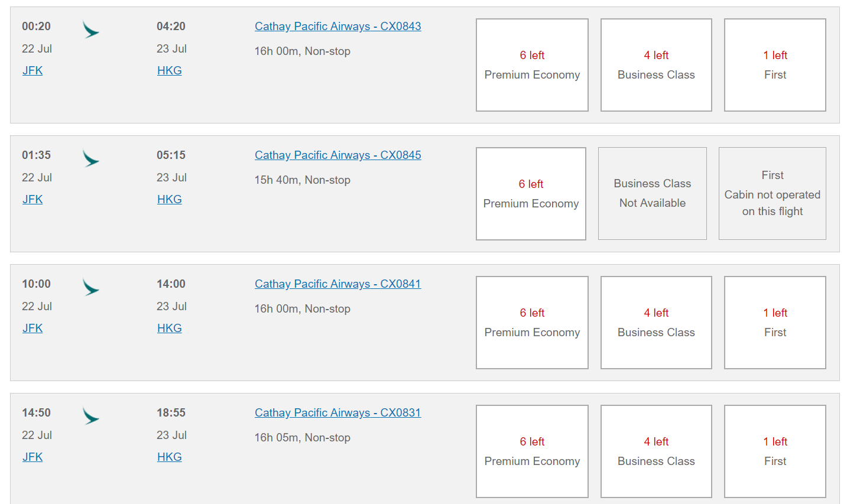847x504 pixels.
Task: Open Cathay Pacific Airways CX0845 flight details
Action: pyautogui.click(x=337, y=155)
